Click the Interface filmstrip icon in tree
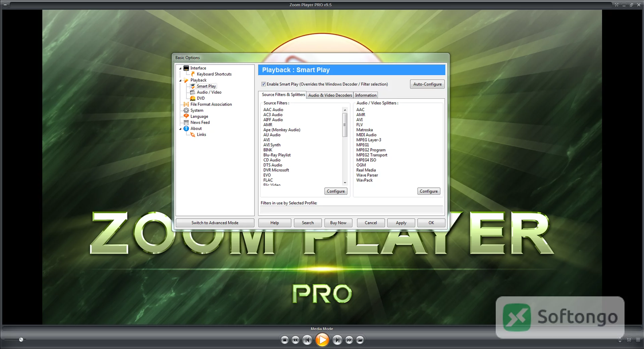This screenshot has width=644, height=349. 186,68
